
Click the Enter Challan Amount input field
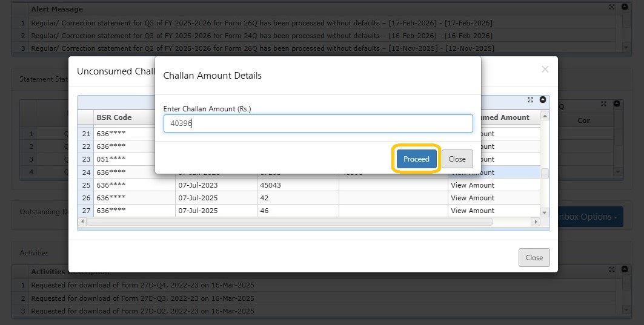tap(317, 123)
